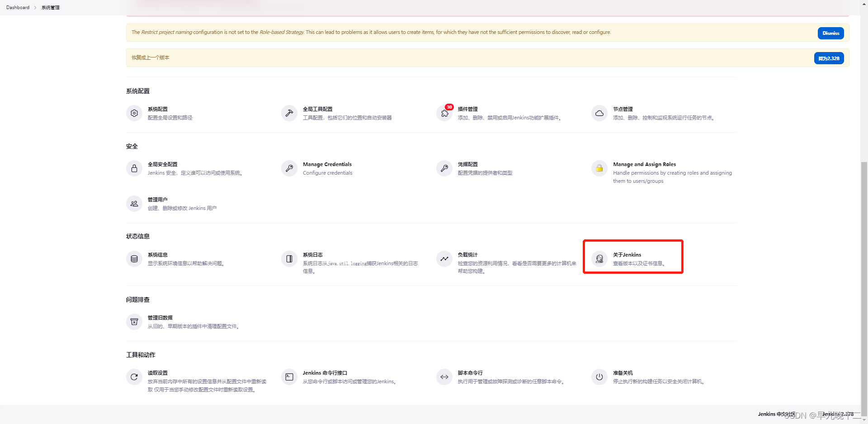Open the Jenkins 中文社区 footer link
868x424 pixels.
pos(776,414)
